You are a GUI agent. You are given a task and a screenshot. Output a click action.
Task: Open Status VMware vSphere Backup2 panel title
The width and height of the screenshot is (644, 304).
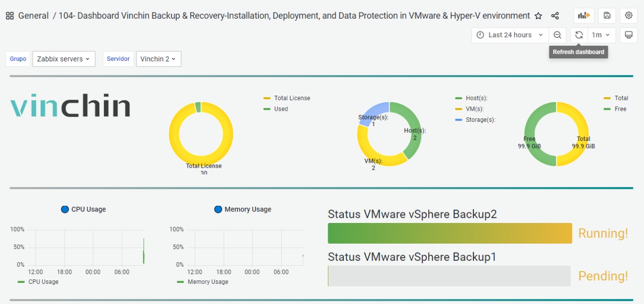click(x=412, y=214)
